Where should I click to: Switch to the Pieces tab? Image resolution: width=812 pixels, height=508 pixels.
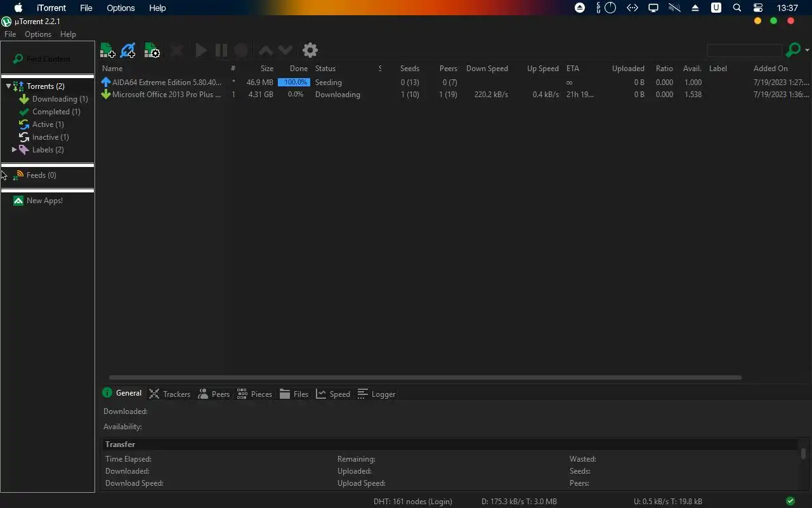pos(254,394)
